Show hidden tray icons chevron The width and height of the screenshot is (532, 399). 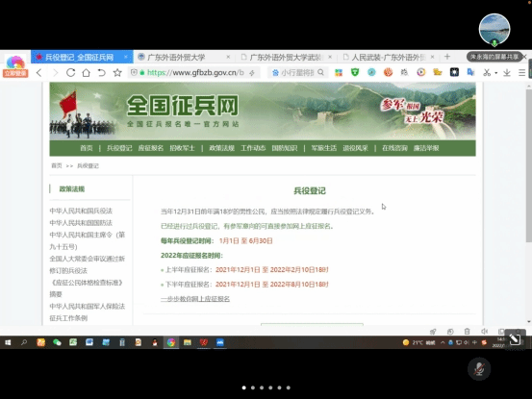[x=443, y=342]
